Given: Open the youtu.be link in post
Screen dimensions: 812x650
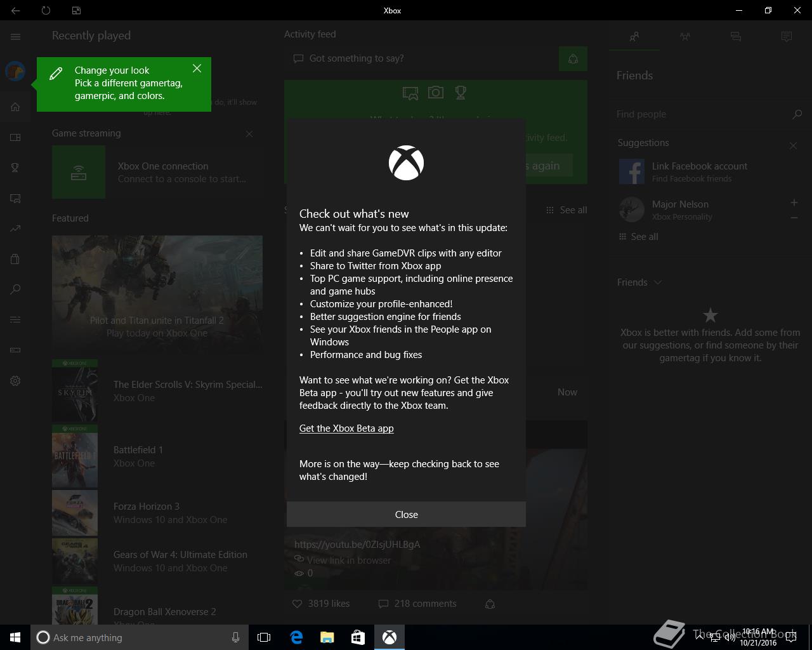Looking at the screenshot, I should coord(357,545).
